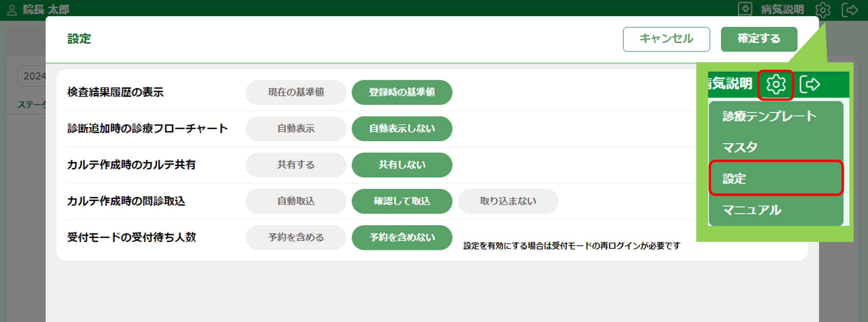
Task: Select 登録時の基準値 option
Action: (x=402, y=92)
